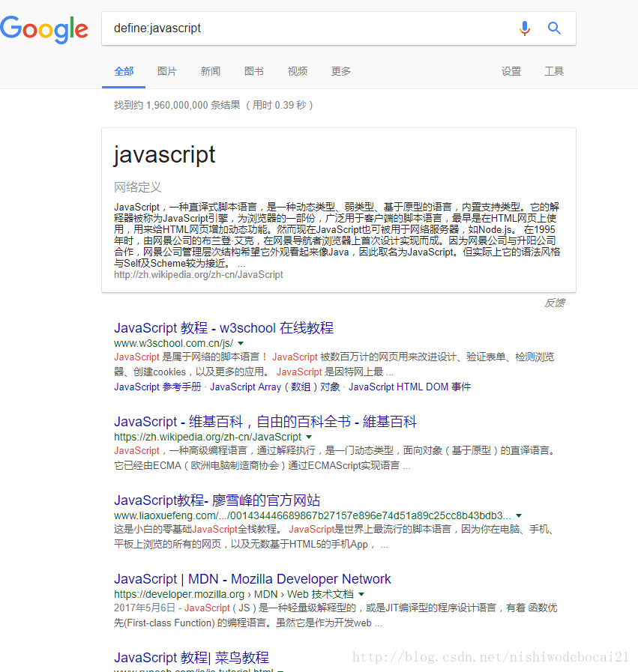638x672 pixels.
Task: Click the result count text 找到约 1,960,000,000 条结果
Action: click(177, 105)
